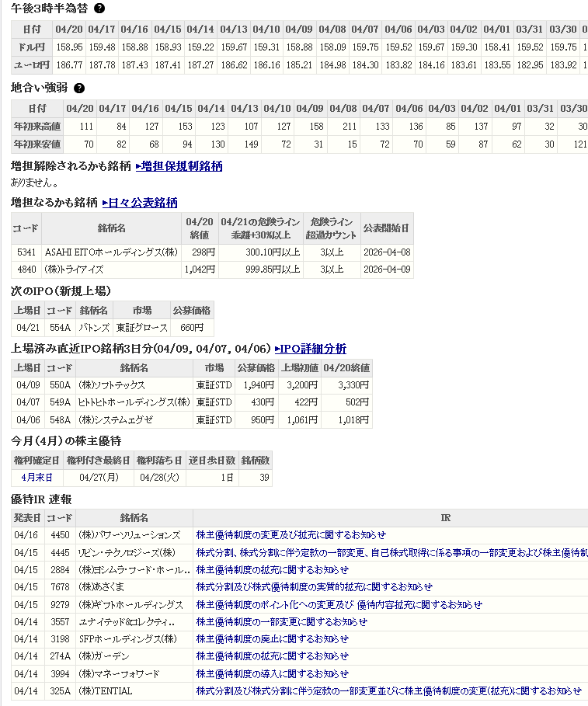Click the 4月末日 rights date link

click(x=37, y=478)
